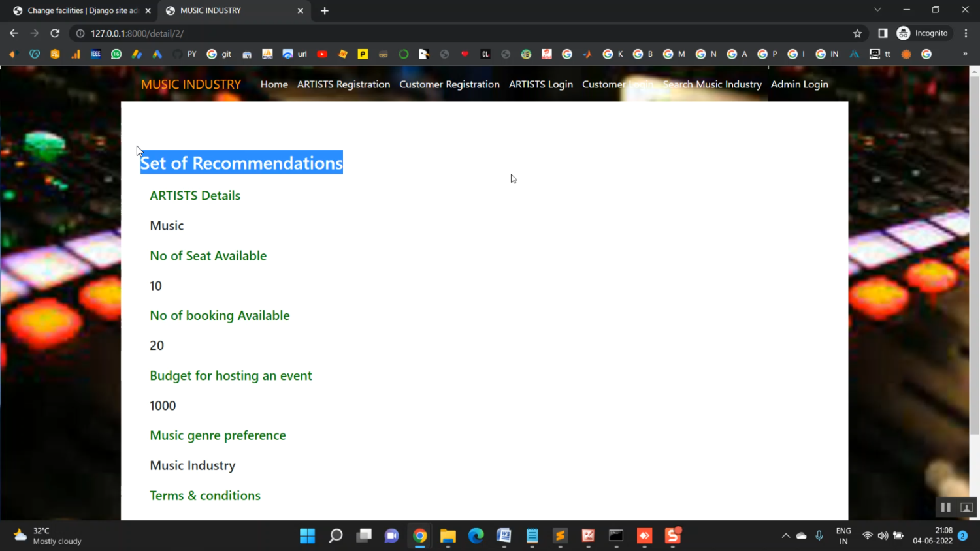
Task: Open the Chrome three-dot menu
Action: (x=966, y=33)
